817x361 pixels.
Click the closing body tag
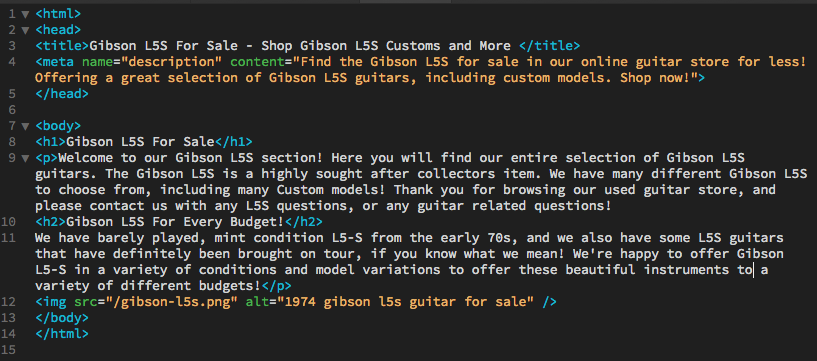point(61,318)
